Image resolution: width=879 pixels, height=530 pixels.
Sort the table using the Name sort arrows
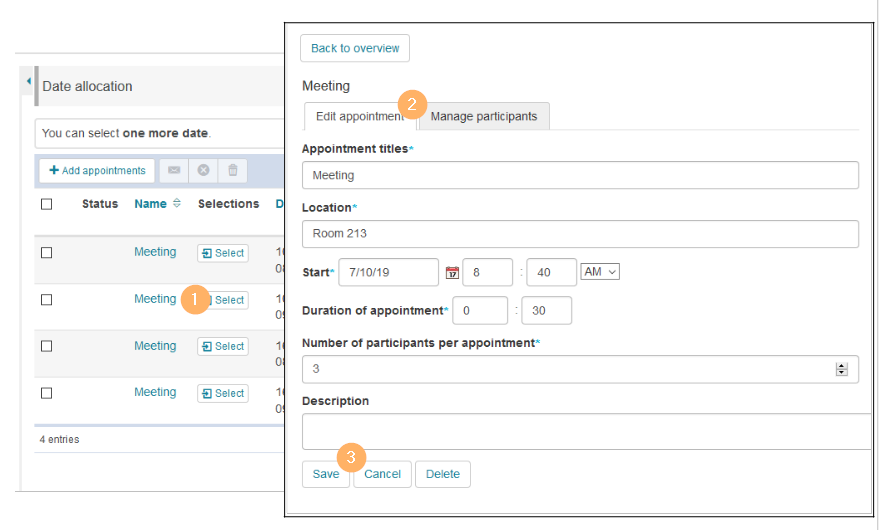click(177, 204)
